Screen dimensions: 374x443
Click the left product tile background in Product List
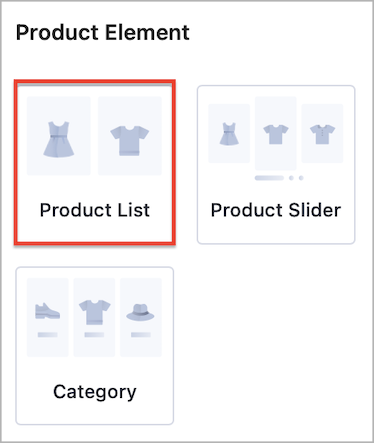tap(59, 136)
